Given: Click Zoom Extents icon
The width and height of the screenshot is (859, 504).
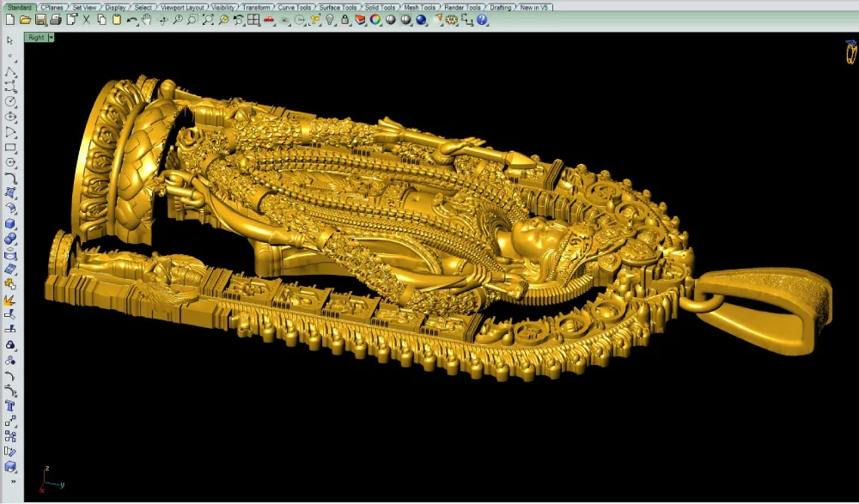Looking at the screenshot, I should point(208,20).
